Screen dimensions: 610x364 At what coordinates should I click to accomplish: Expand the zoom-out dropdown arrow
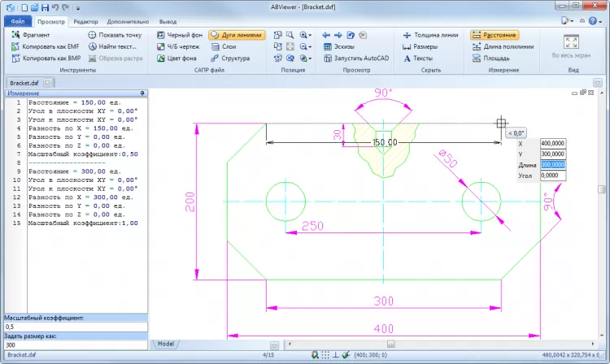pyautogui.click(x=310, y=47)
